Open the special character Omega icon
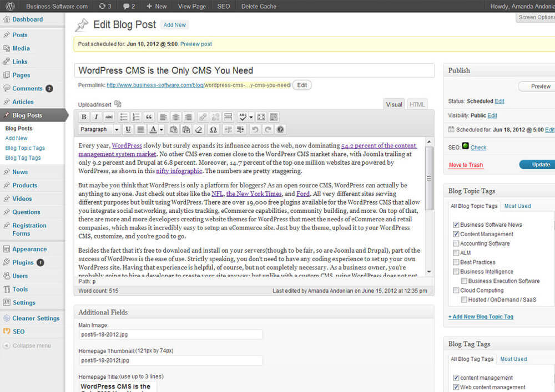The height and width of the screenshot is (392, 555). point(213,130)
